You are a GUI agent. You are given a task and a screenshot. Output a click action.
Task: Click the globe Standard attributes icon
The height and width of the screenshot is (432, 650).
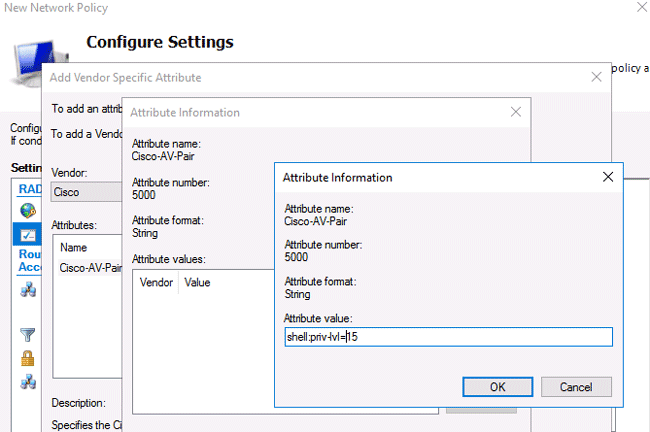(26, 211)
